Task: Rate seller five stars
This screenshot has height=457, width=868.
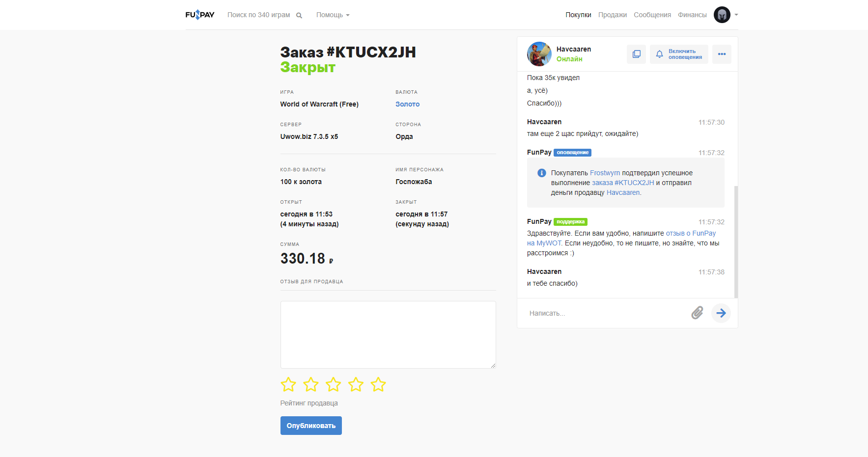Action: click(x=378, y=384)
